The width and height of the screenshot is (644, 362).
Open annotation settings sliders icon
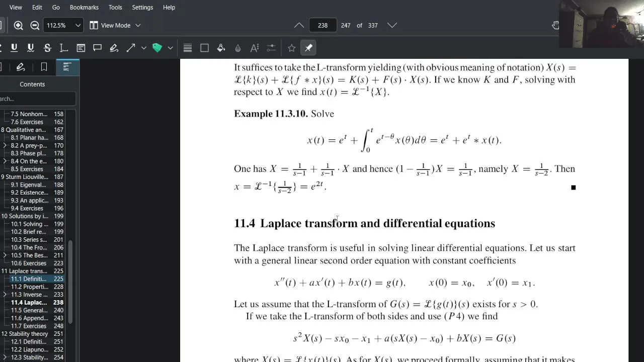tap(271, 48)
